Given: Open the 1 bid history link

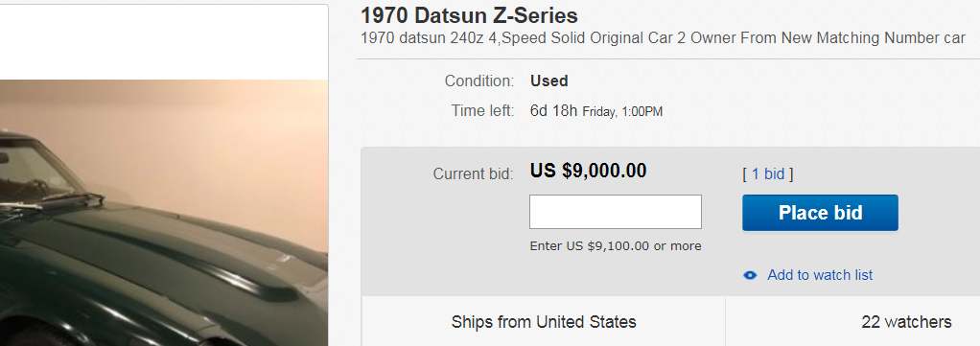Looking at the screenshot, I should pos(767,174).
